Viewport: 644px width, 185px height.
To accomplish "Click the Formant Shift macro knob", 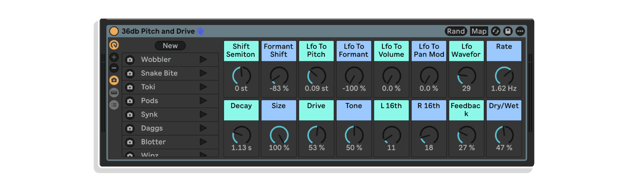I will (x=279, y=76).
